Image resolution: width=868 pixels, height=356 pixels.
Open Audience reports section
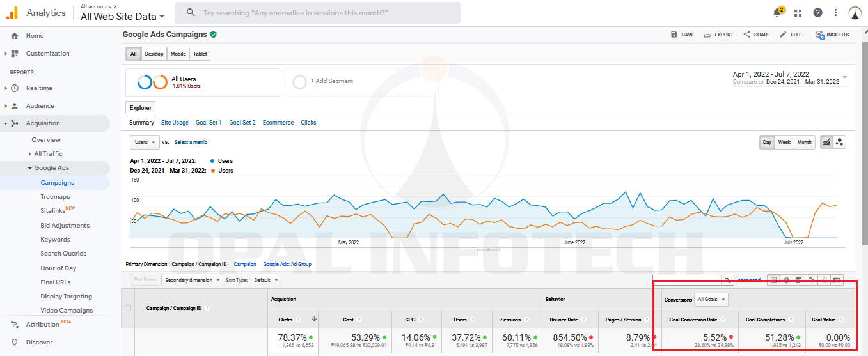tap(40, 106)
